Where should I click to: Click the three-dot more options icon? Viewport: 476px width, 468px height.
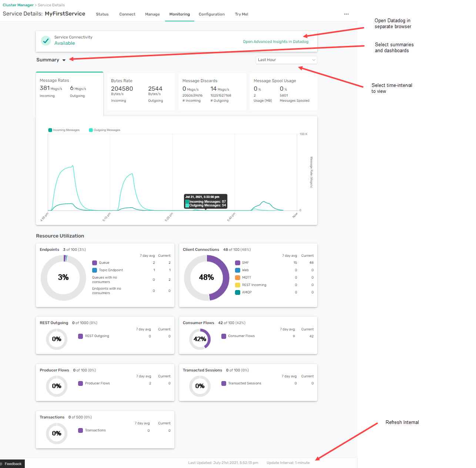pyautogui.click(x=346, y=14)
